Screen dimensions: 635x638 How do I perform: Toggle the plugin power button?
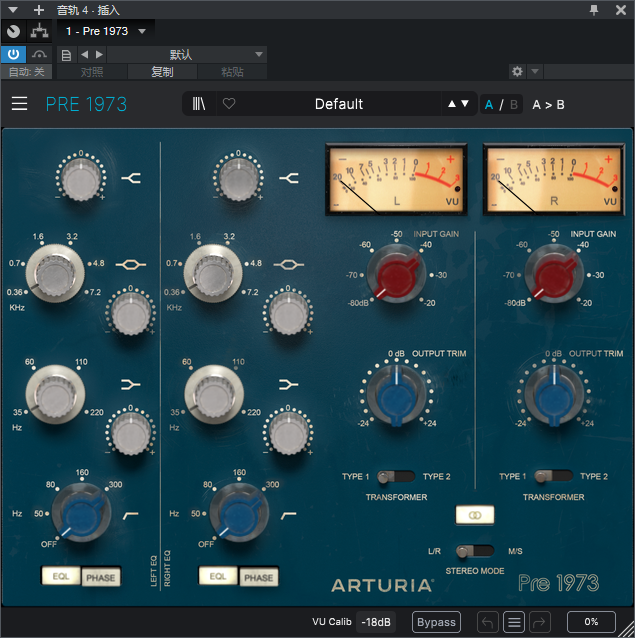[13, 55]
